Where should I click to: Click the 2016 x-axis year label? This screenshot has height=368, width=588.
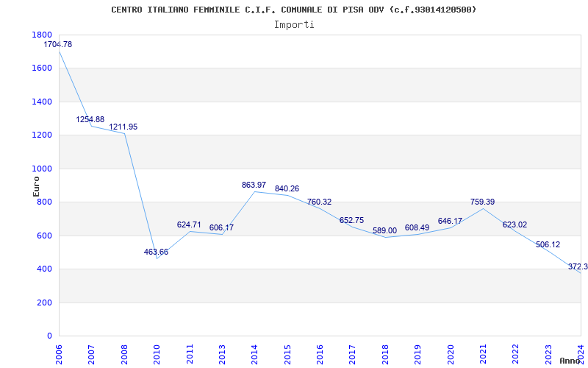click(320, 354)
